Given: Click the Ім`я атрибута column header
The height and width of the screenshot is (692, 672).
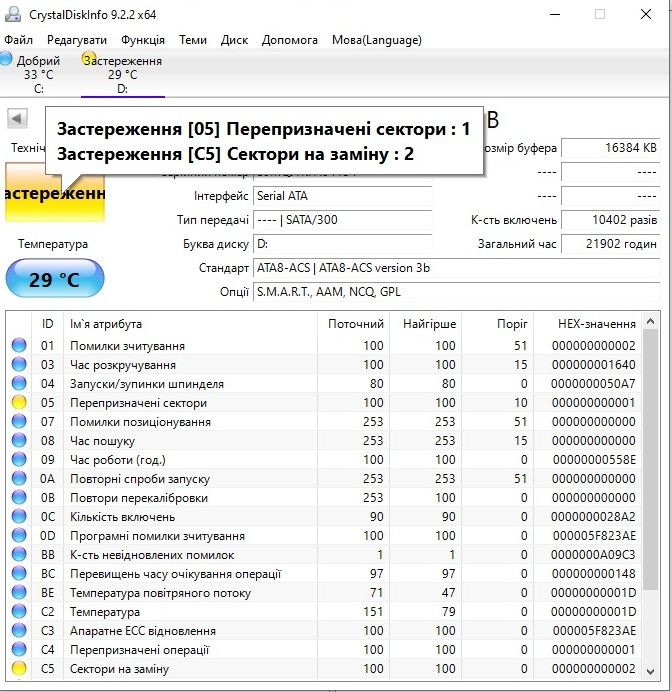Looking at the screenshot, I should (191, 324).
